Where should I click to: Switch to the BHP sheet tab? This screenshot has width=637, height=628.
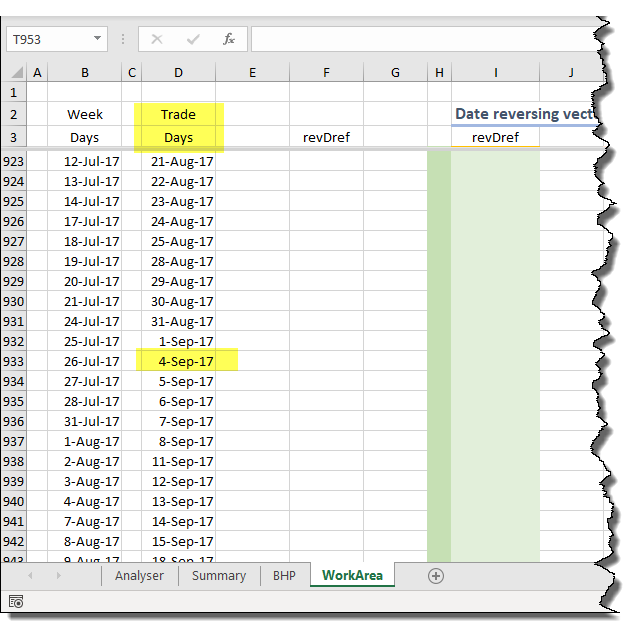tap(284, 575)
